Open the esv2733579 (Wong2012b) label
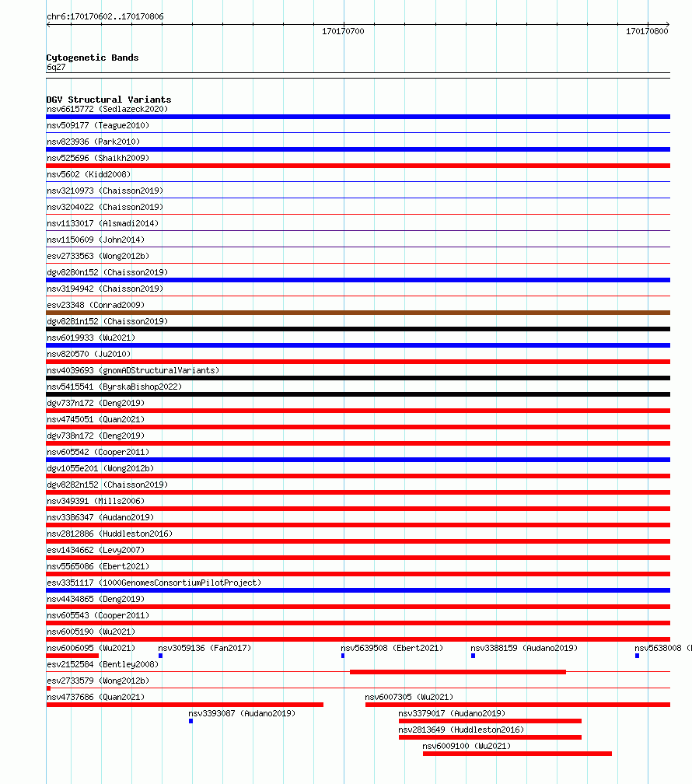This screenshot has height=784, width=692. (98, 681)
